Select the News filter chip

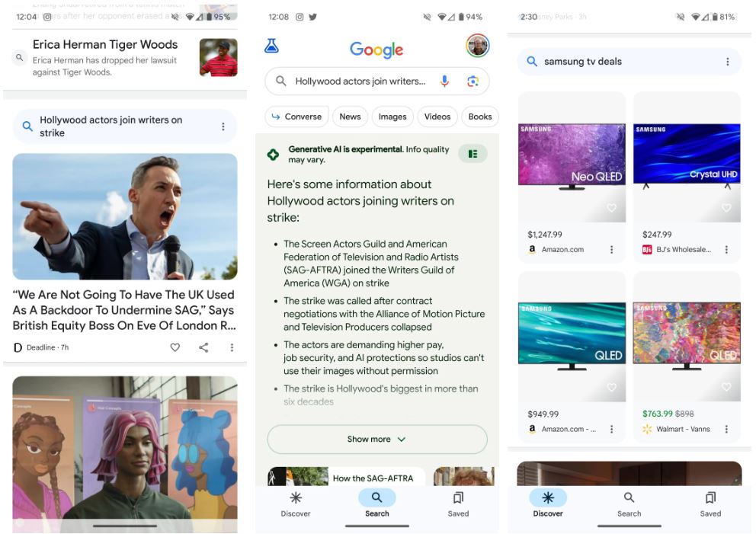tap(350, 117)
